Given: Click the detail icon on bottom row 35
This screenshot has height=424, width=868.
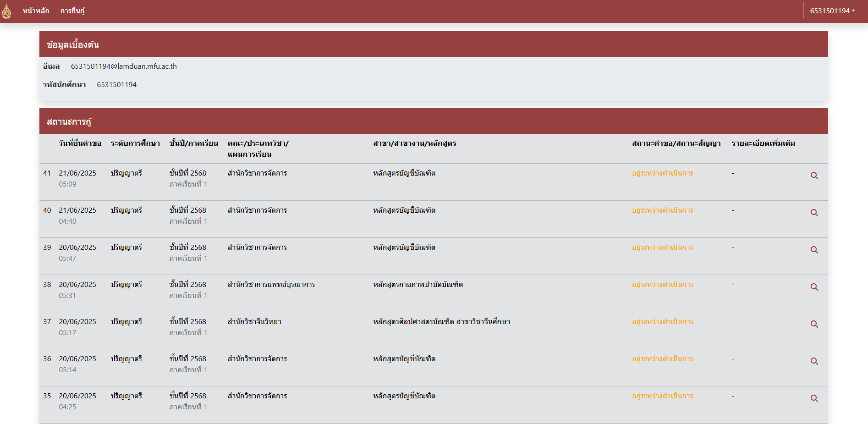Looking at the screenshot, I should click(814, 399).
